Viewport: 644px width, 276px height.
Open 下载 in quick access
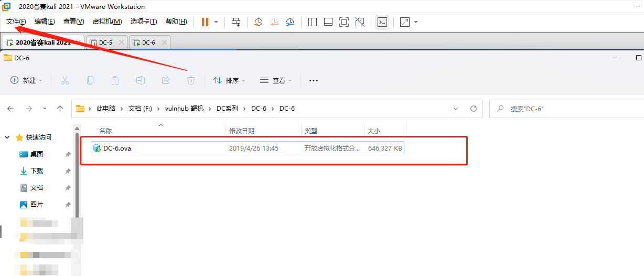point(37,171)
